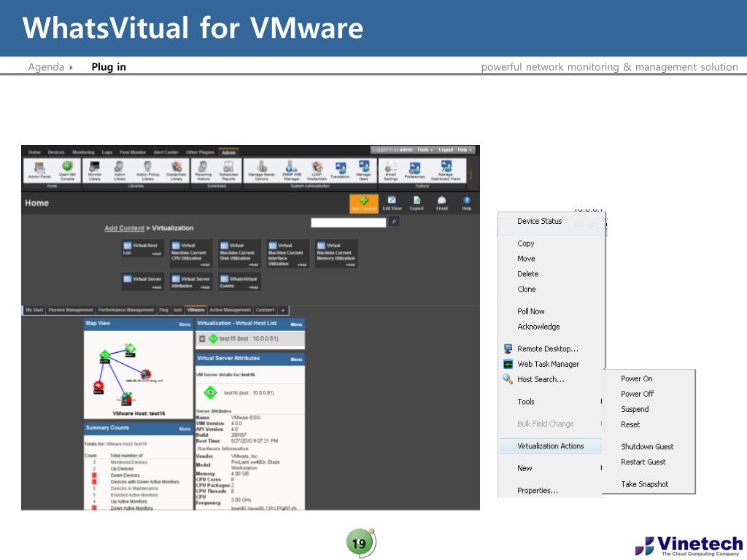Select the Flow Monitor menu tab
Viewport: 747px width, 560px height.
pyautogui.click(x=133, y=152)
